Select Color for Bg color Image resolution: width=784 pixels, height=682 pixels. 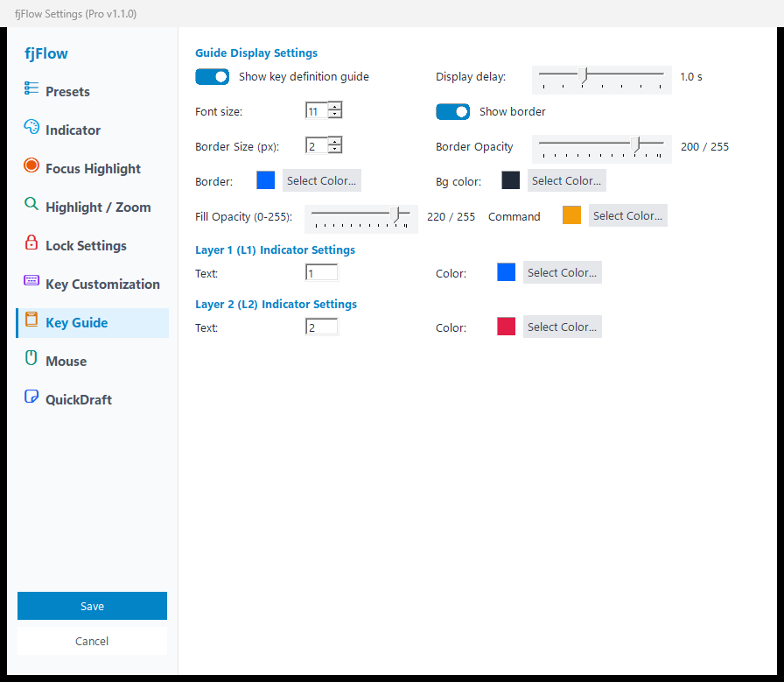pyautogui.click(x=566, y=180)
